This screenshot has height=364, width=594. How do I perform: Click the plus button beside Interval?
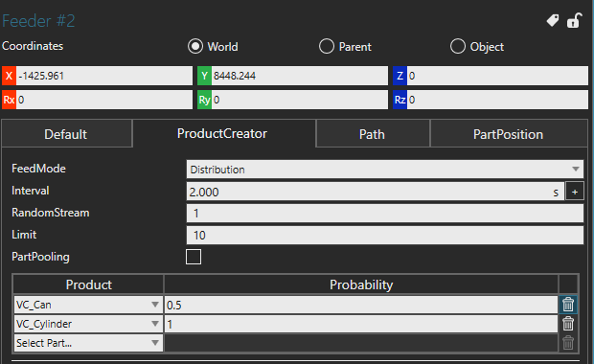coord(574,192)
